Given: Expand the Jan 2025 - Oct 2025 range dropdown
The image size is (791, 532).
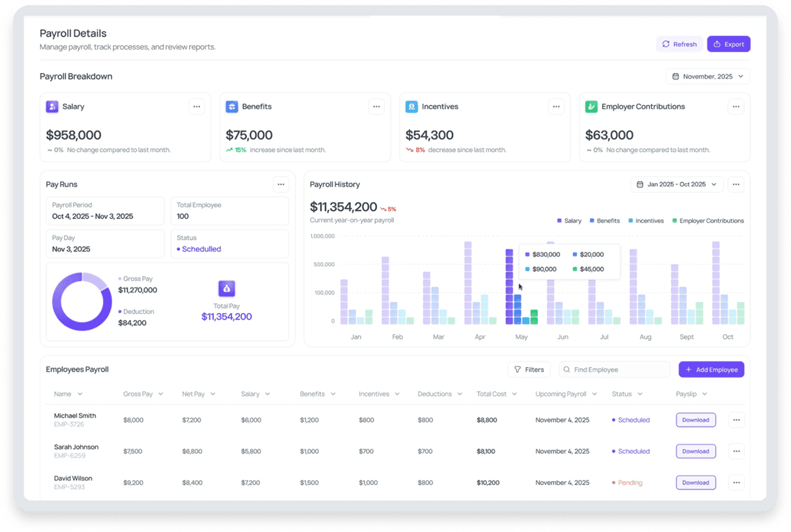Looking at the screenshot, I should coord(676,185).
